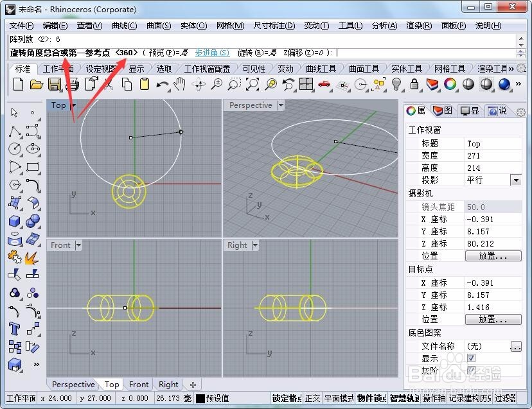Add a viewport tab with the plus button
The width and height of the screenshot is (532, 409).
(193, 385)
